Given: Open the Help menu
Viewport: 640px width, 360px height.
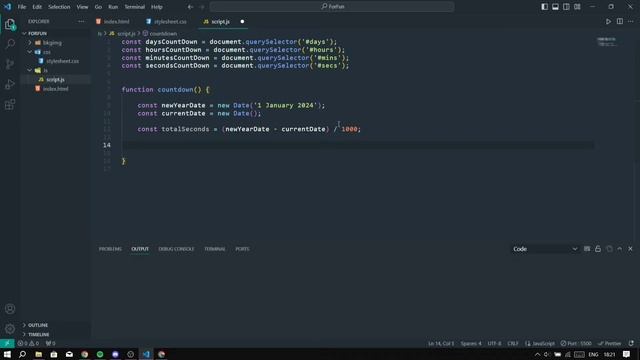Looking at the screenshot, I should pyautogui.click(x=157, y=7).
